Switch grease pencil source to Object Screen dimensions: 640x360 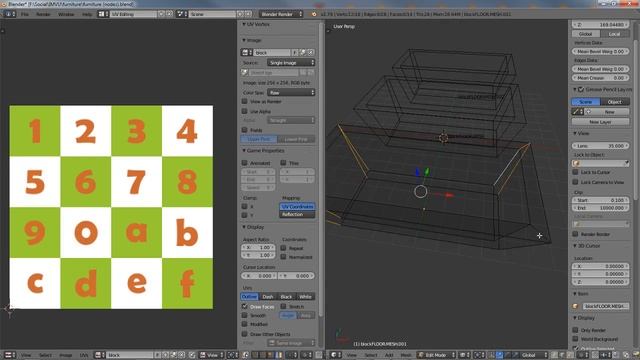615,102
